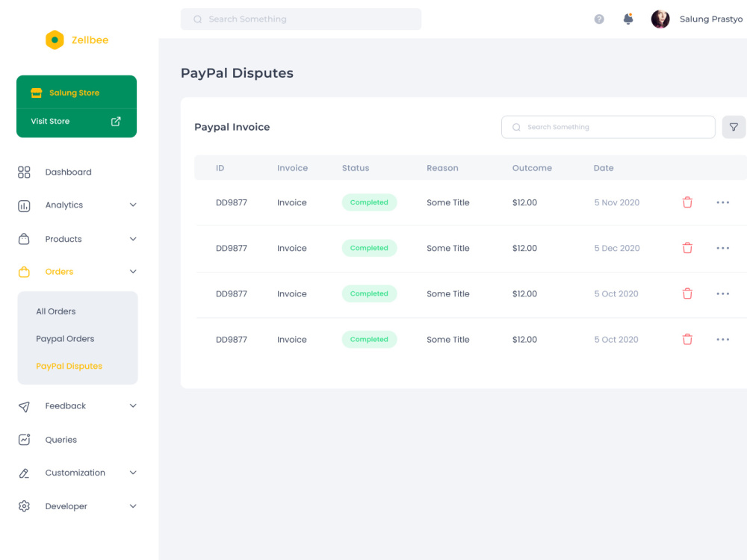Click the Invoice column header

tap(293, 168)
